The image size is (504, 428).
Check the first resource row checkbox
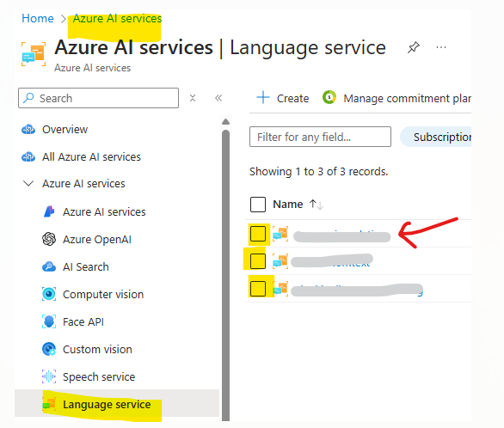click(258, 234)
